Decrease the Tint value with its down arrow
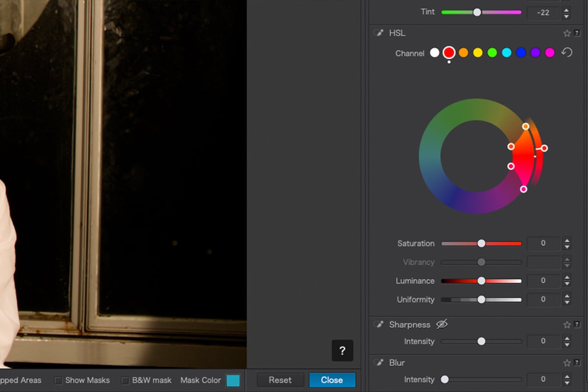The height and width of the screenshot is (392, 588). [x=566, y=16]
